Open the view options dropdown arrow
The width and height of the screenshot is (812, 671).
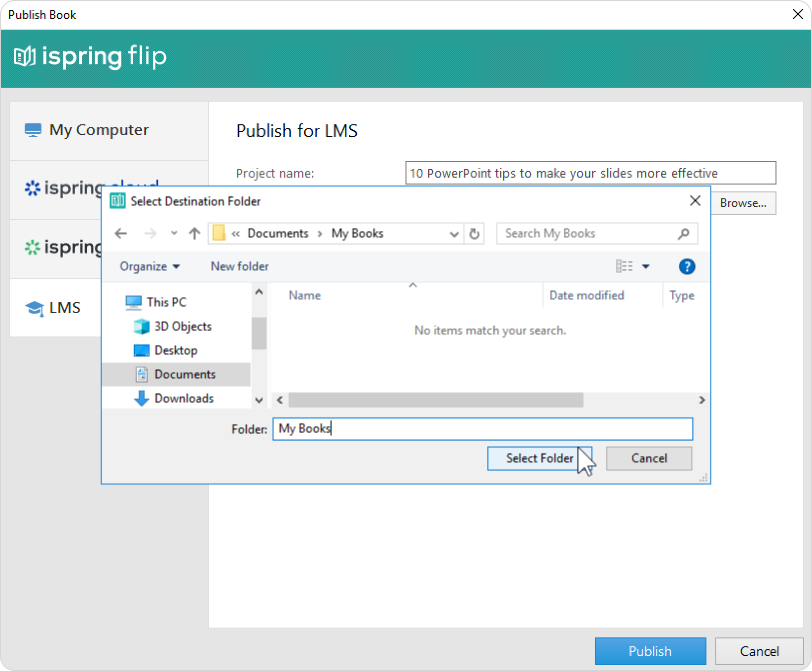646,266
